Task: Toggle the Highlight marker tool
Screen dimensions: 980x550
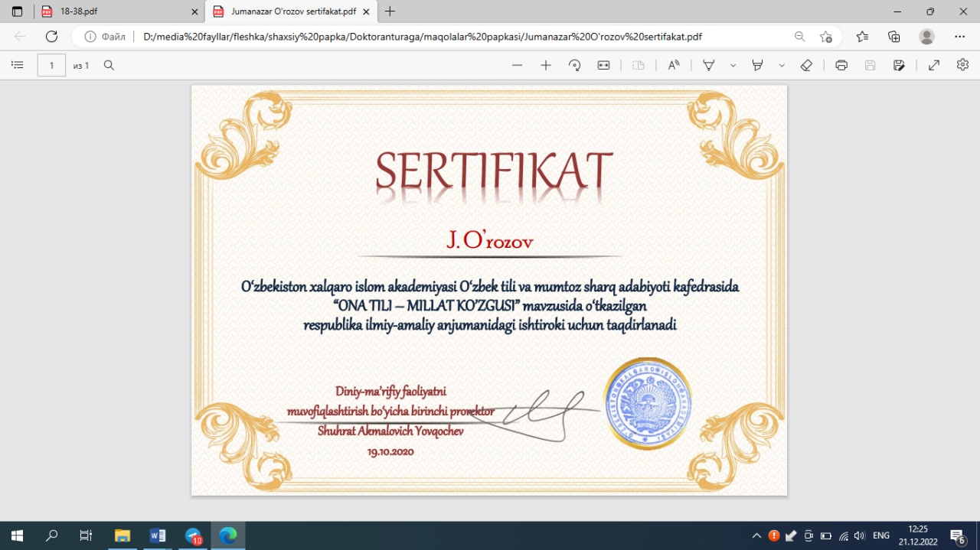Action: [758, 66]
